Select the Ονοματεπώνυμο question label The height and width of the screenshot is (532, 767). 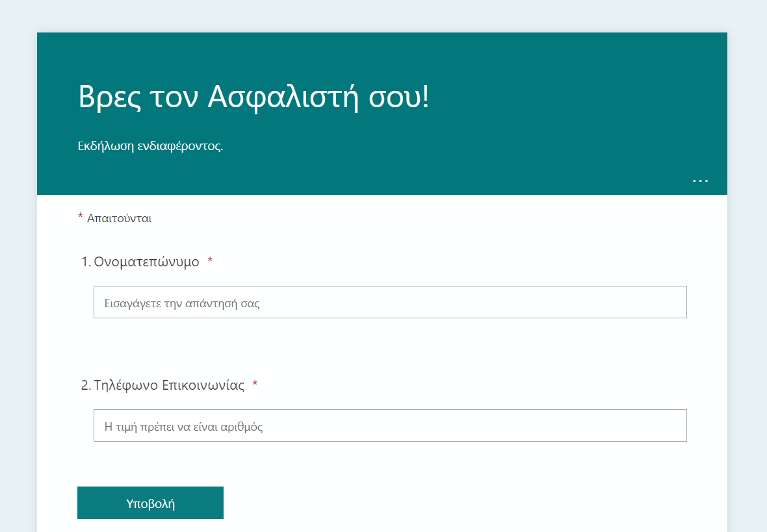click(146, 262)
